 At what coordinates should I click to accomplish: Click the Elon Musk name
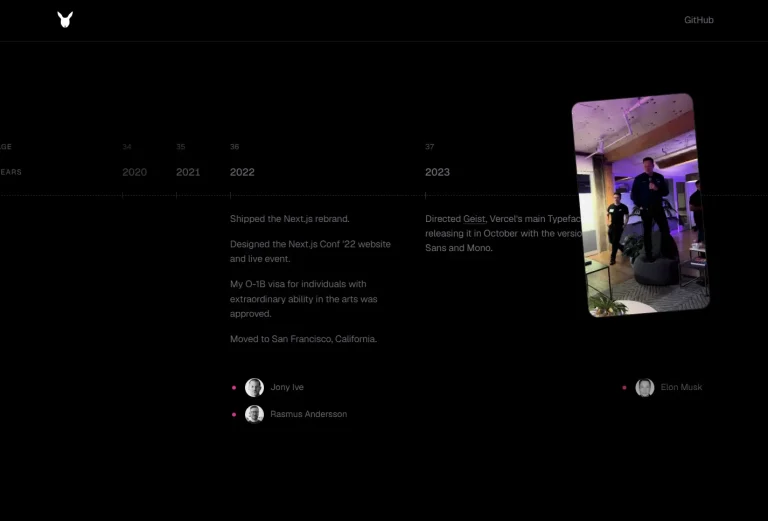pyautogui.click(x=681, y=387)
